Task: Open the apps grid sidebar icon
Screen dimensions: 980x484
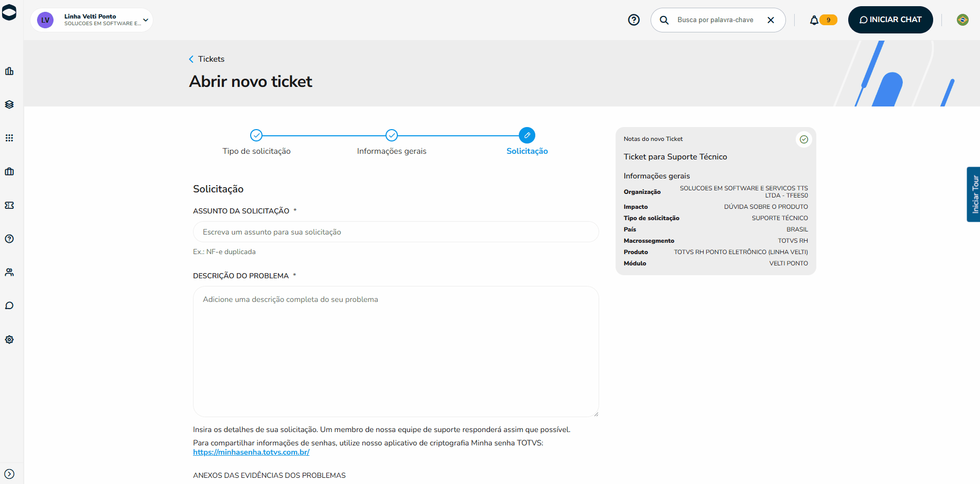Action: click(9, 138)
